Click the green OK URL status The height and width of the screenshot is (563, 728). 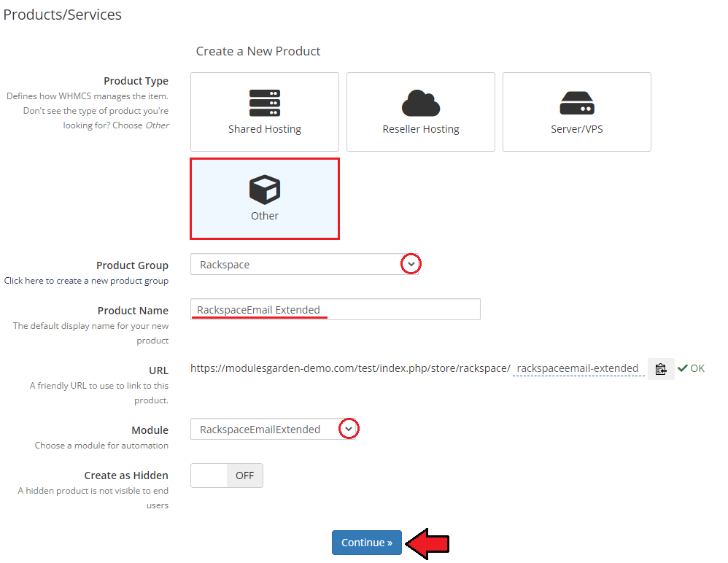tap(692, 368)
